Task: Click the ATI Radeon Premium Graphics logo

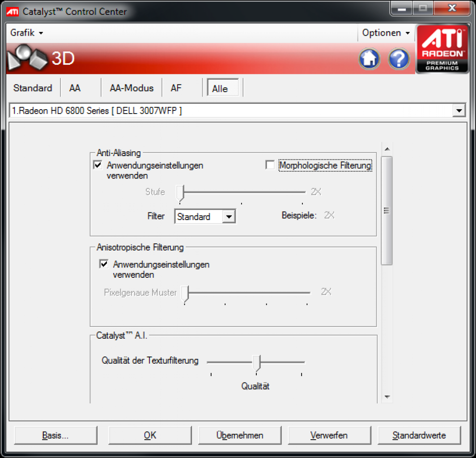Action: click(442, 49)
